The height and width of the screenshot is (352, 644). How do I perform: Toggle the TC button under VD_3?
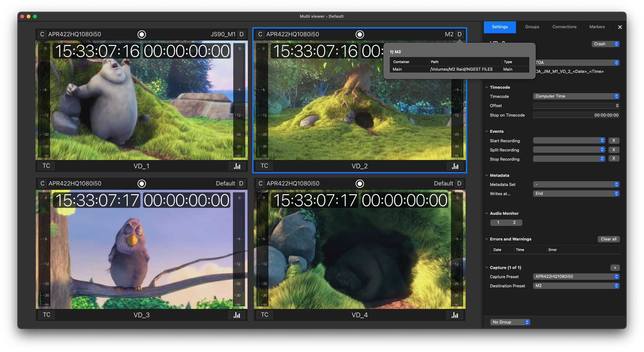coord(47,315)
